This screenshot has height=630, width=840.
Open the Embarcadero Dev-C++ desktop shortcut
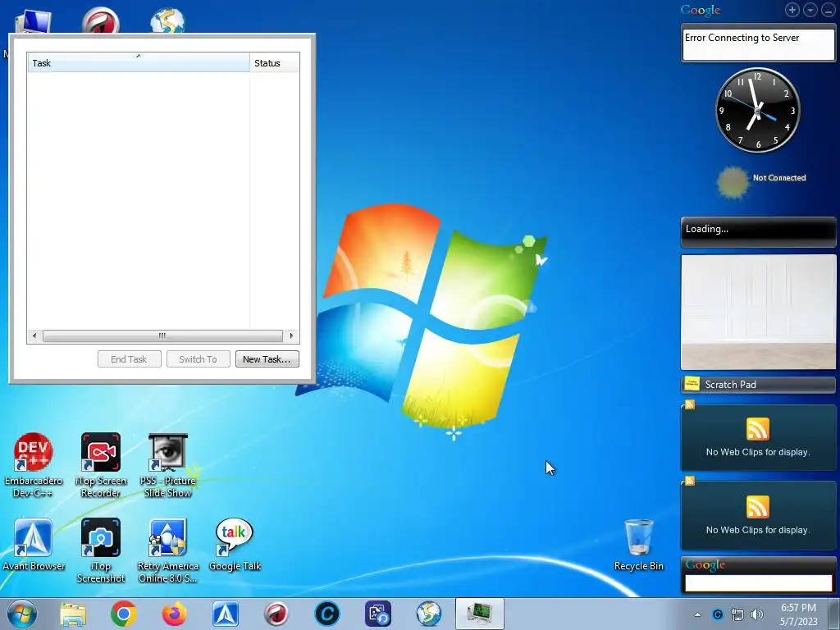[x=33, y=464]
